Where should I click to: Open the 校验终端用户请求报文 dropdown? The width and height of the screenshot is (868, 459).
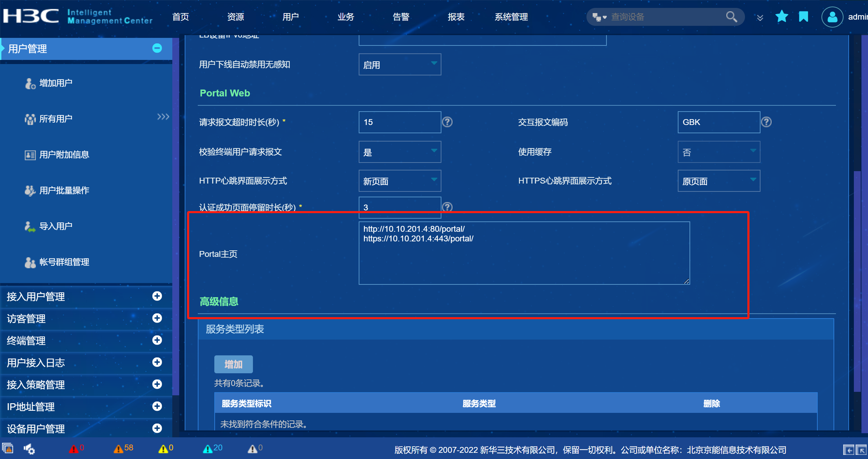coord(400,152)
